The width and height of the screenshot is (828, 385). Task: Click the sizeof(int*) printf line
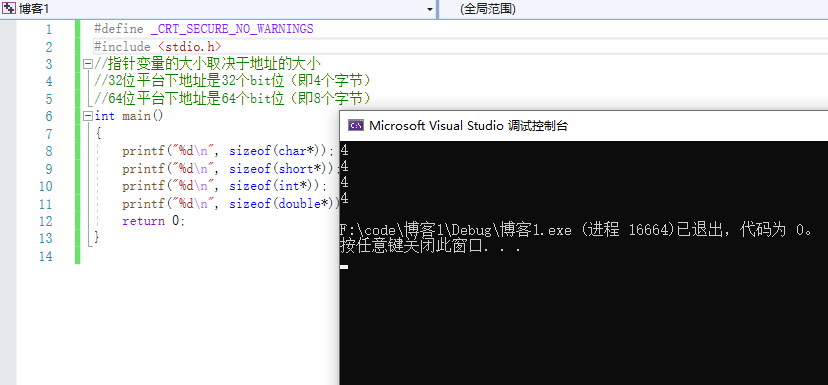[225, 186]
